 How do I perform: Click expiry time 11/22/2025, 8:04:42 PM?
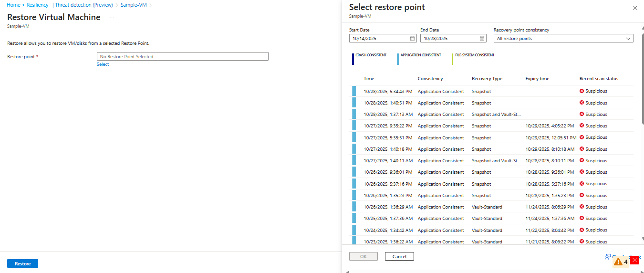550,230
